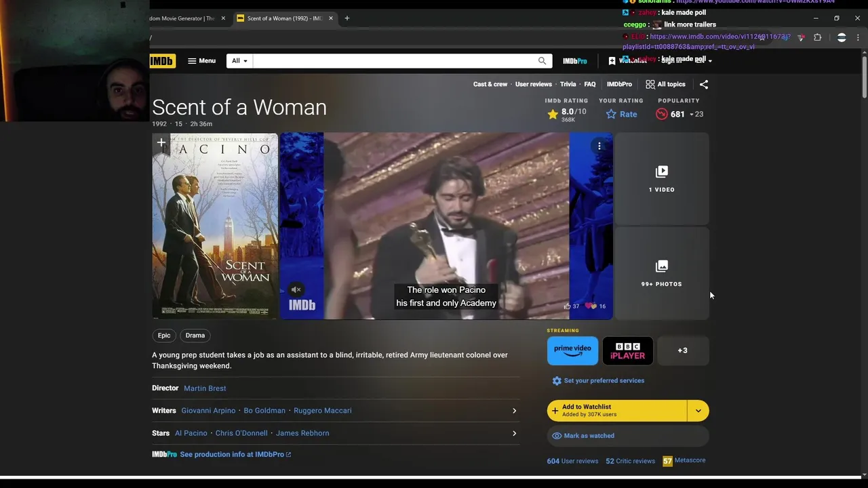Go to Cast & crew
This screenshot has height=488, width=868.
point(490,84)
